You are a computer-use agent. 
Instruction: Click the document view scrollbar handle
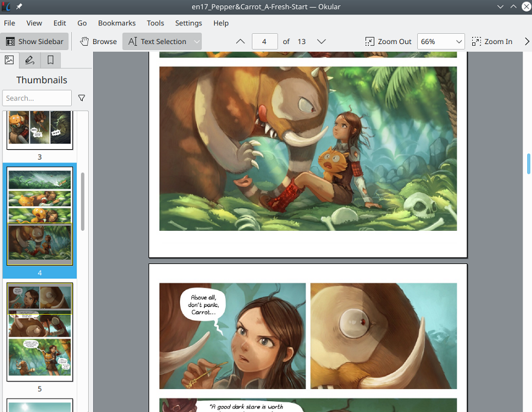(x=528, y=164)
